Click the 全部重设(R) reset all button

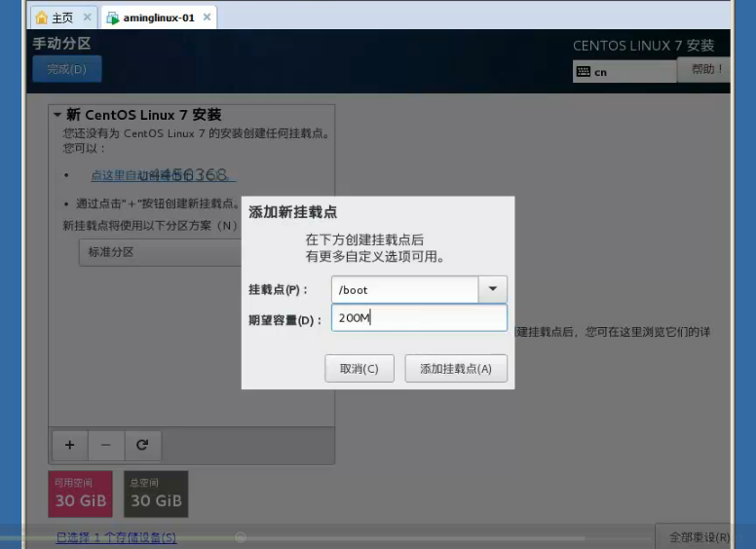point(695,536)
